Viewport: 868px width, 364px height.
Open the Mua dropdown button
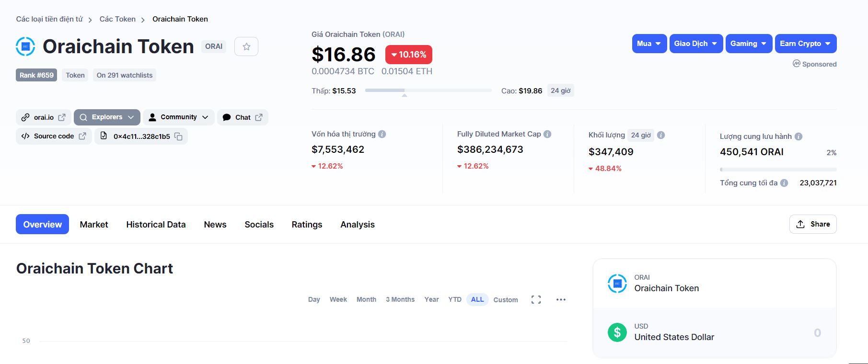(x=649, y=44)
